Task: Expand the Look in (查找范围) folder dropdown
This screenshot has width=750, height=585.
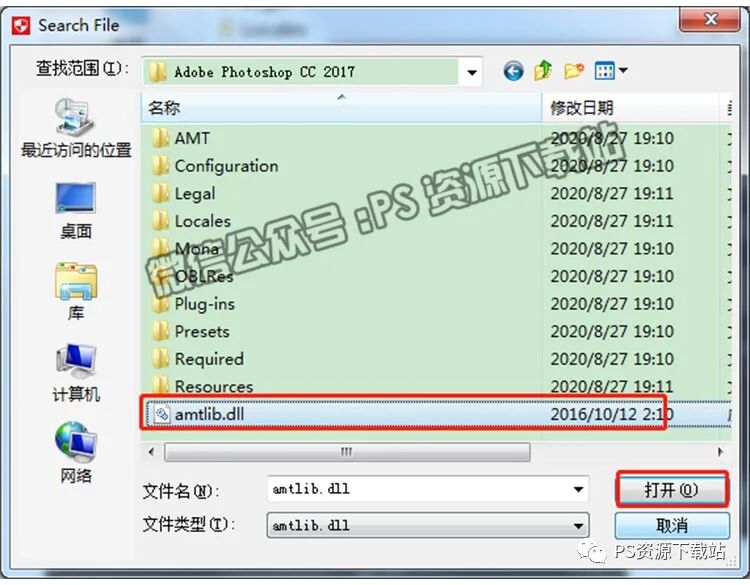Action: tap(472, 72)
